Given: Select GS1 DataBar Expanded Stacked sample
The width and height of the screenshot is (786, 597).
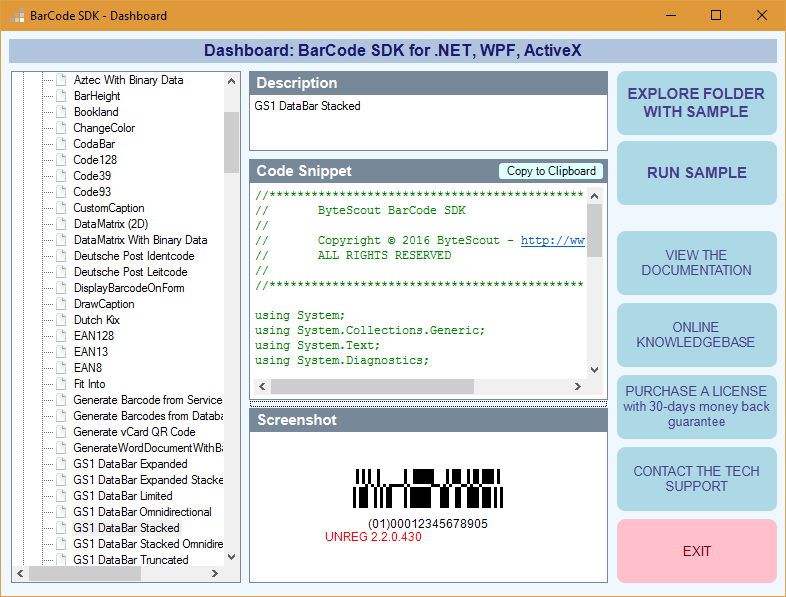Looking at the screenshot, I should click(x=147, y=480).
